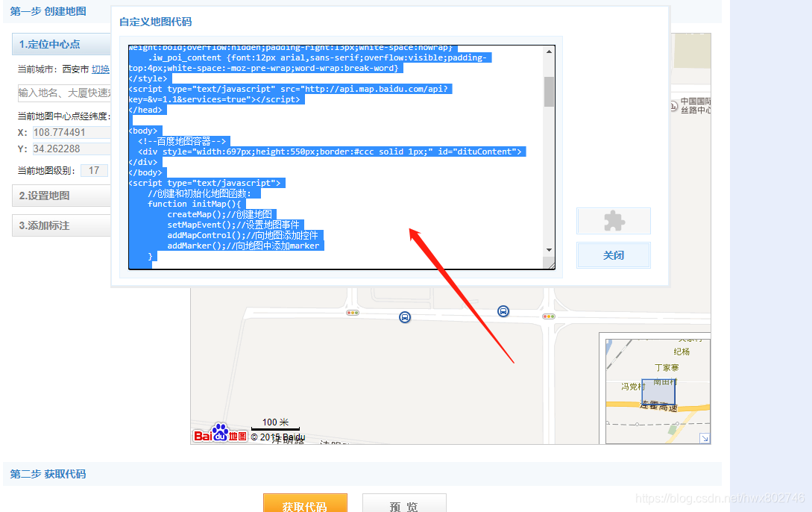
Task: Click the 获取代码 orange button
Action: [x=305, y=503]
